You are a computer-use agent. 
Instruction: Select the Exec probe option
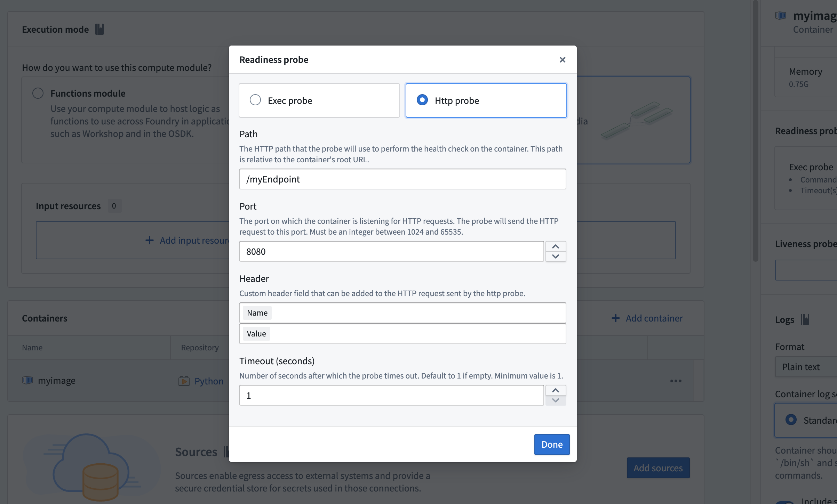(255, 100)
